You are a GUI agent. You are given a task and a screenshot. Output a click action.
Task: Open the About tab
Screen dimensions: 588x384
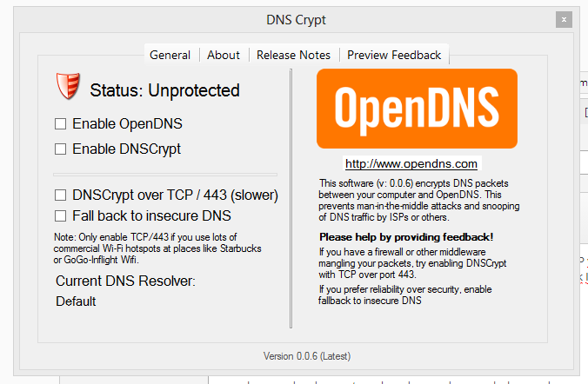(x=224, y=55)
